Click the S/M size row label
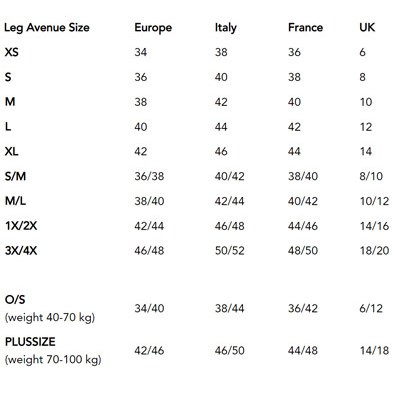Image resolution: width=394 pixels, height=393 pixels. pyautogui.click(x=15, y=176)
